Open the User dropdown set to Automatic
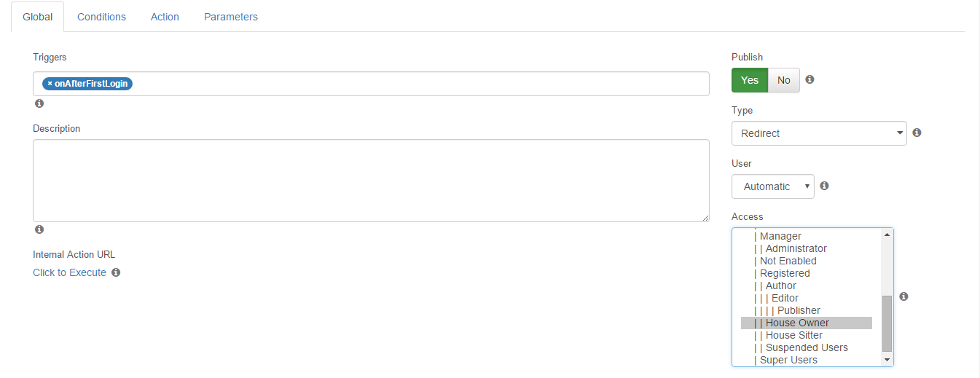Screen dimensions: 980x378 pos(773,186)
